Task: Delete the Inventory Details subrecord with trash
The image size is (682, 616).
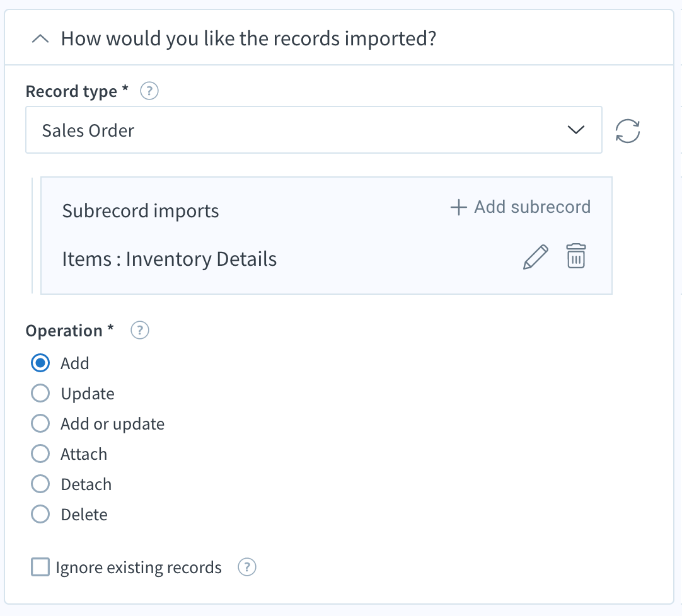Action: coord(576,257)
